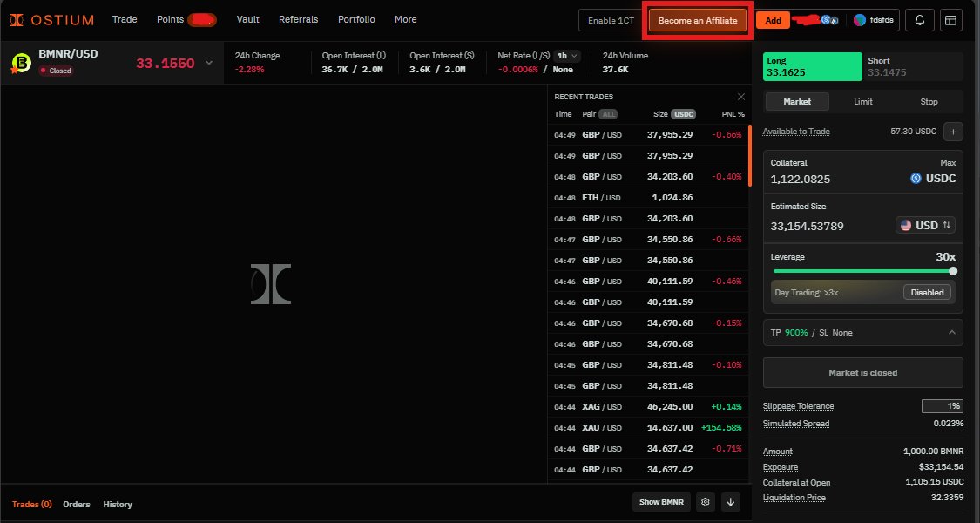Screen dimensions: 980x523
Task: Click the green leverage slider track
Action: click(862, 271)
